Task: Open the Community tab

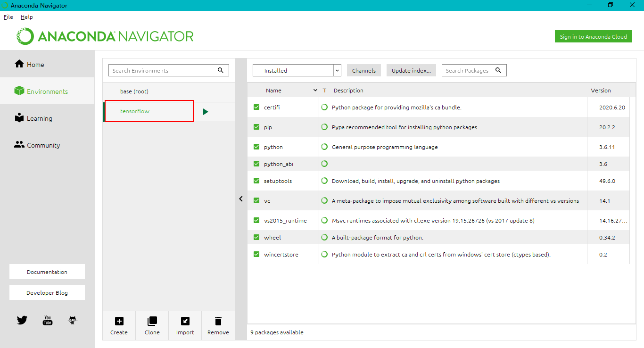Action: pos(47,145)
